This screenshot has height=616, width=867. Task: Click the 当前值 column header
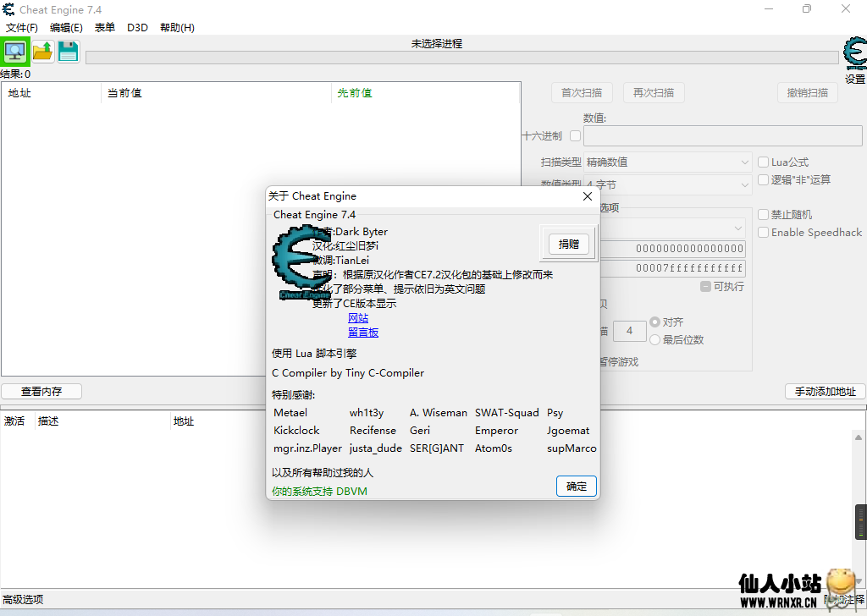[x=216, y=93]
